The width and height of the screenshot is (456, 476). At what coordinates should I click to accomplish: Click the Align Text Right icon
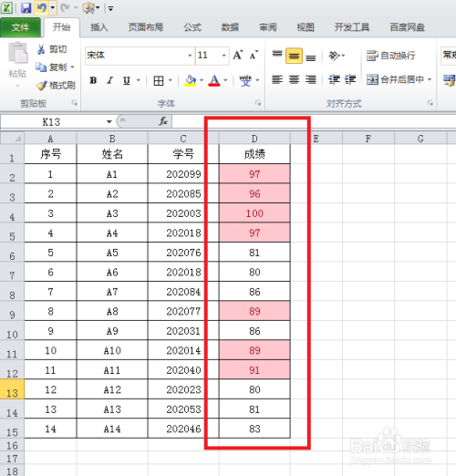(310, 79)
